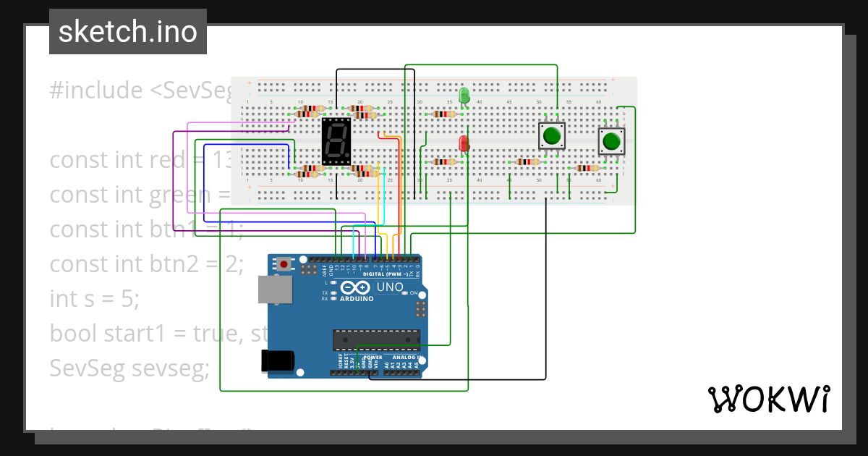Click the ON power indicator on the Arduino
868x456 pixels.
click(404, 292)
